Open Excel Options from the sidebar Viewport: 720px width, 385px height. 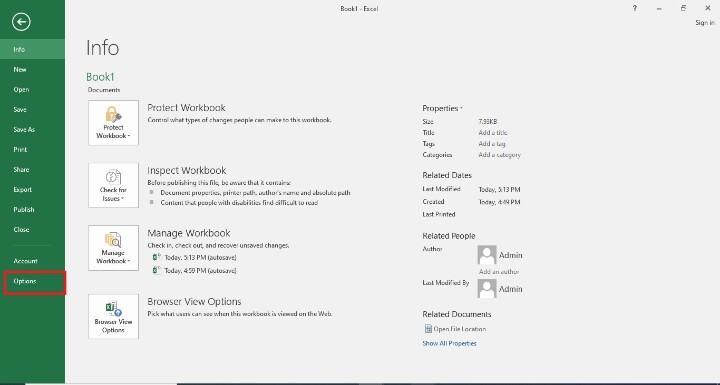tap(32, 281)
